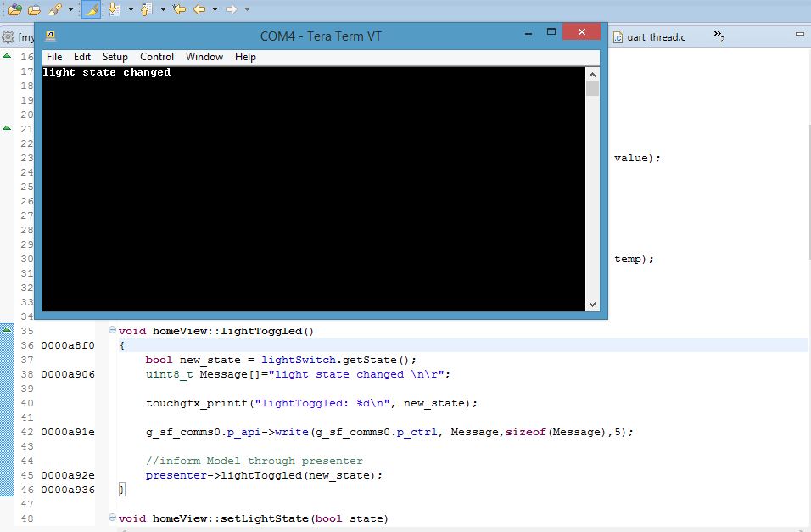Open the File menu in Tera Term
Image resolution: width=811 pixels, height=532 pixels.
pos(54,57)
